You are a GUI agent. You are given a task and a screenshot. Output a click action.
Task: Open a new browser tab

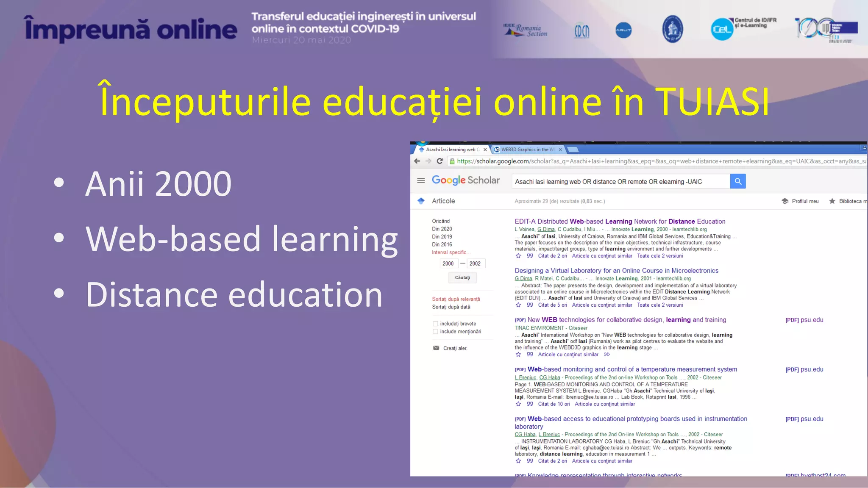(573, 150)
